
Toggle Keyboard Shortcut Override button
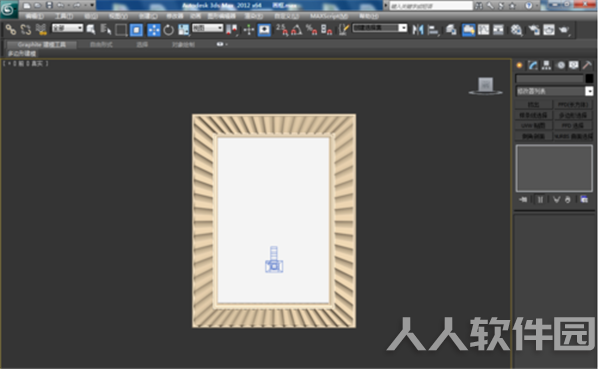point(264,29)
